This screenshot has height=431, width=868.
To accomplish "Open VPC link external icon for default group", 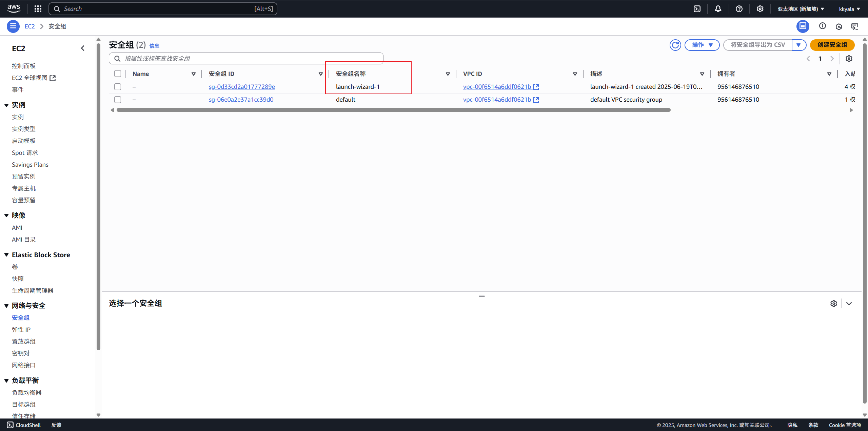I will point(536,100).
